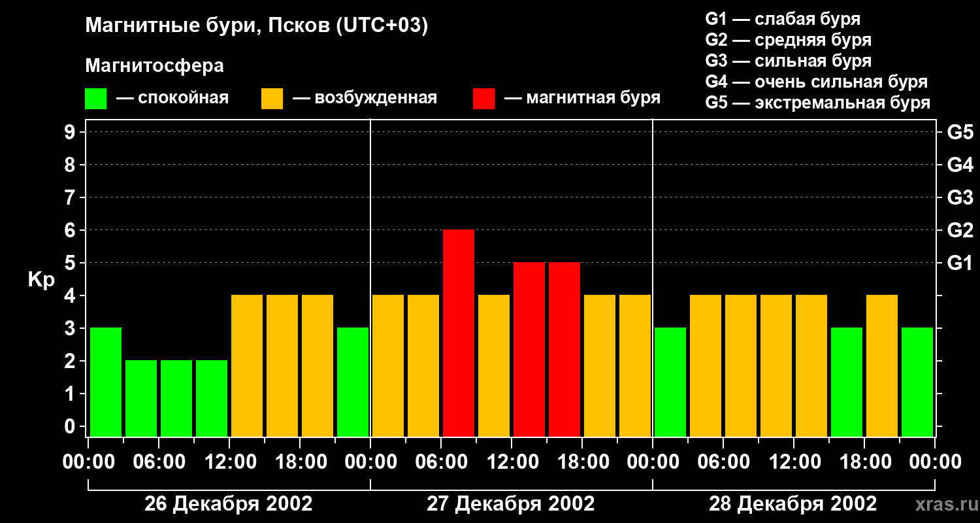Image resolution: width=980 pixels, height=523 pixels.
Task: Click the green Kp 2 bar starting 06:00 on 26 December
Action: [176, 398]
